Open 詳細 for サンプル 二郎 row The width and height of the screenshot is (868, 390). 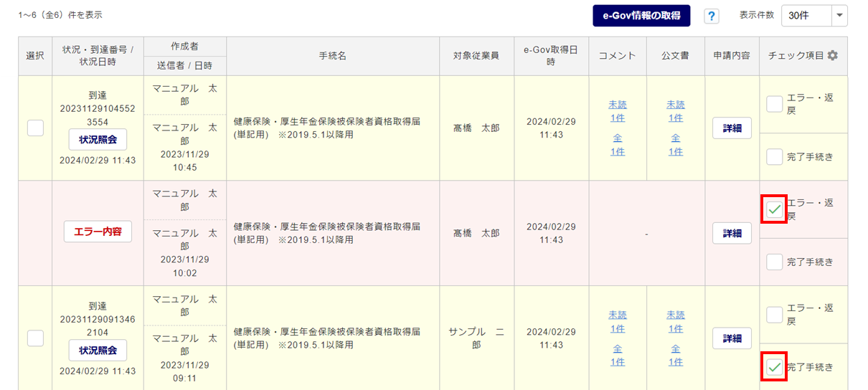pos(732,338)
